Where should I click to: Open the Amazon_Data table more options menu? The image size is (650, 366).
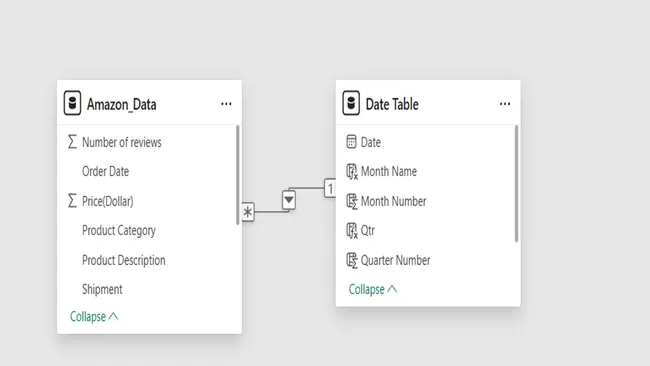tap(226, 104)
